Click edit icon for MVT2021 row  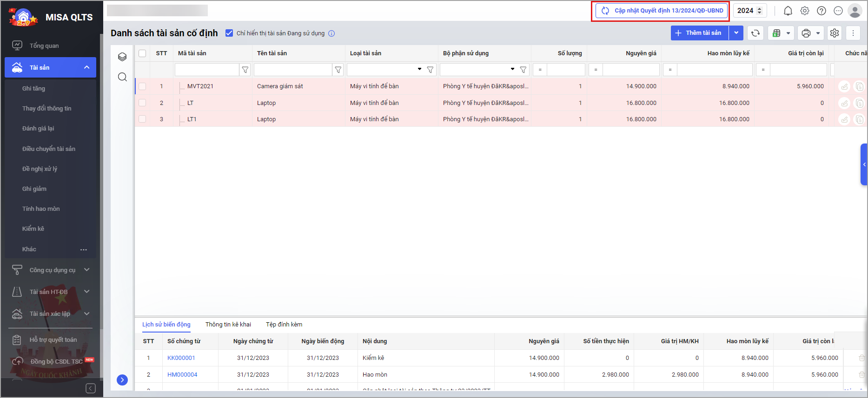[844, 86]
